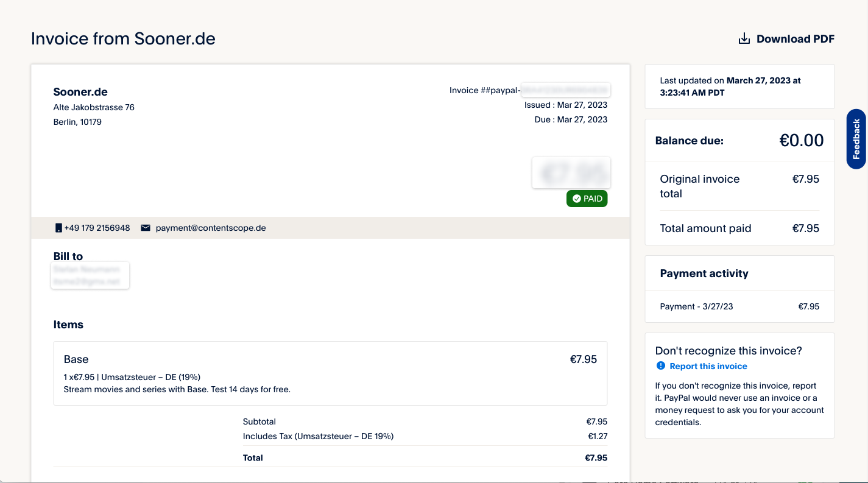868x483 pixels.
Task: Click Report this invoice link
Action: [x=708, y=366]
